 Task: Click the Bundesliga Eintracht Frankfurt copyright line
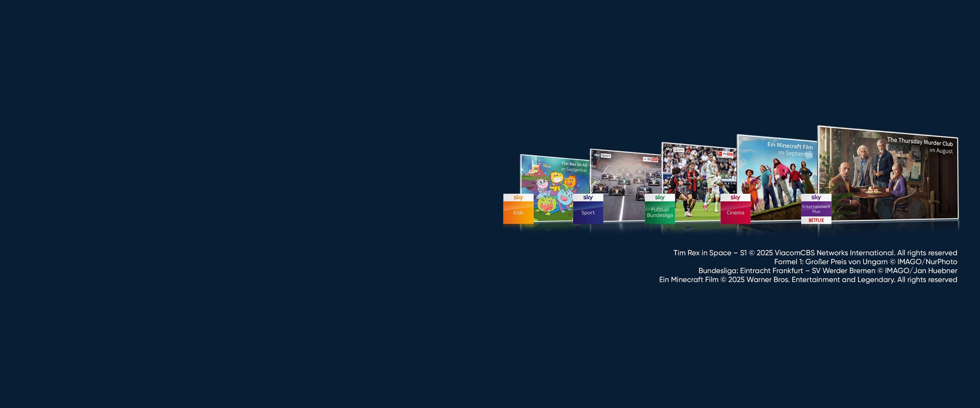tap(828, 271)
